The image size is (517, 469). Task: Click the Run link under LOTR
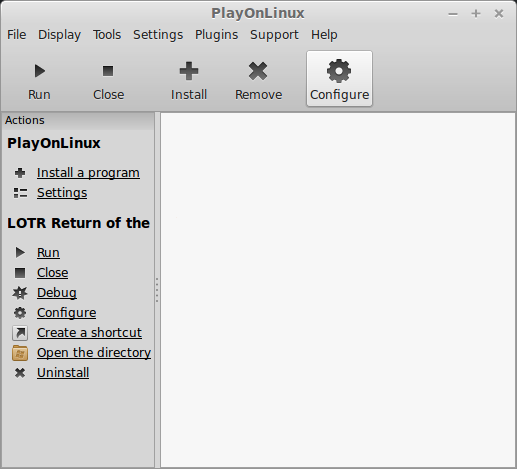click(48, 253)
